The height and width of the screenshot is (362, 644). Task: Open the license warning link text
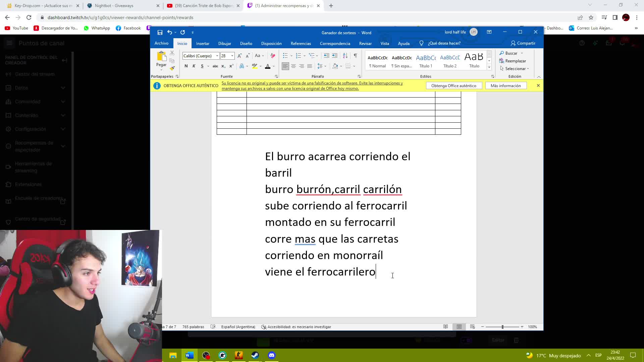[312, 86]
